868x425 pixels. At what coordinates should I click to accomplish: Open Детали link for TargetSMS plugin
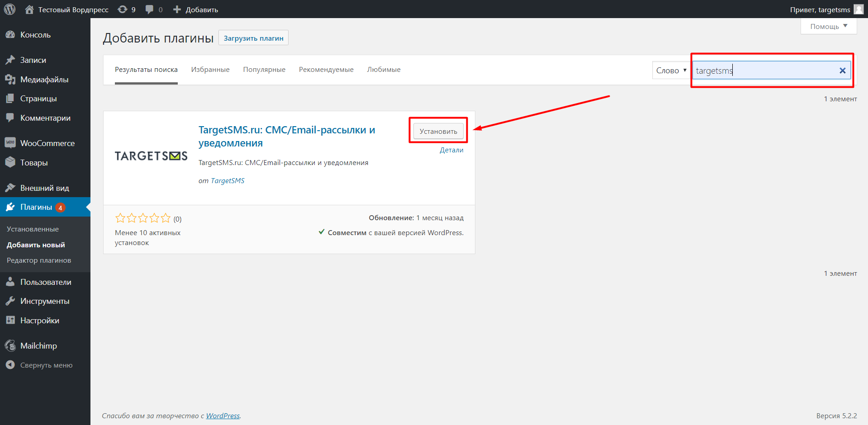coord(451,150)
